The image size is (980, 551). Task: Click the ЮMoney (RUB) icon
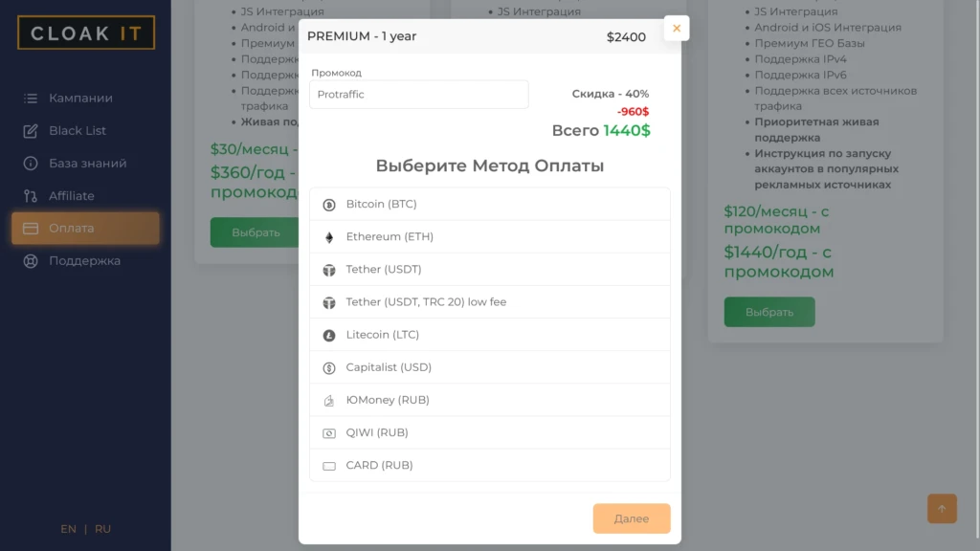(x=329, y=401)
